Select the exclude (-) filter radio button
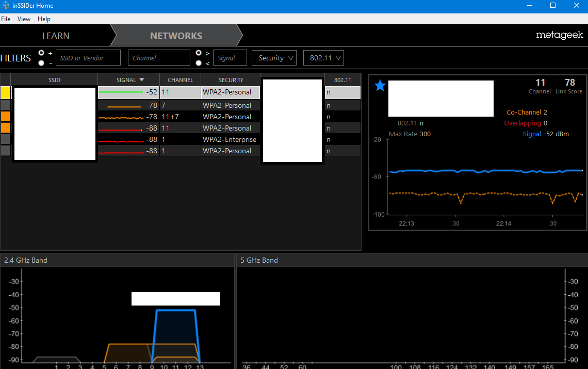588x369 pixels. 41,63
